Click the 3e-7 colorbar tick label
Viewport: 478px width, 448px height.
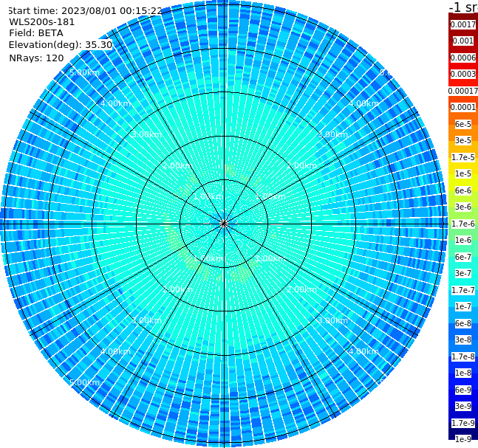(x=463, y=273)
